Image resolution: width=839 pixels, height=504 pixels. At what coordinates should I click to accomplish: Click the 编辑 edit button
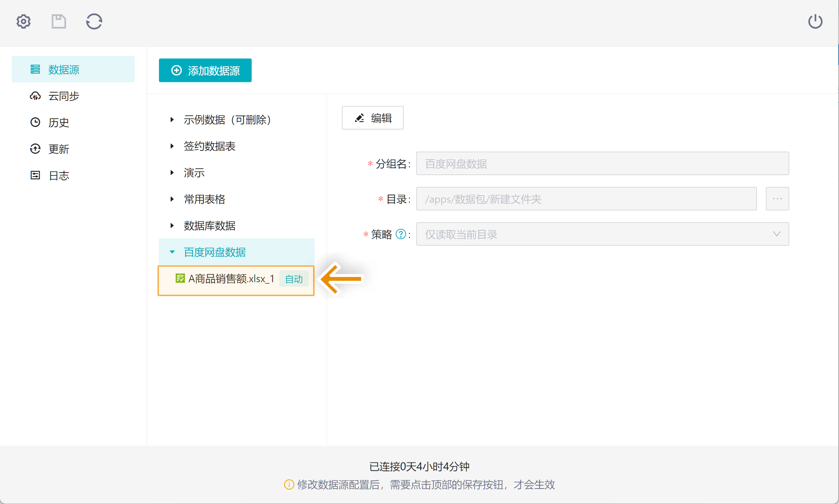pyautogui.click(x=372, y=118)
